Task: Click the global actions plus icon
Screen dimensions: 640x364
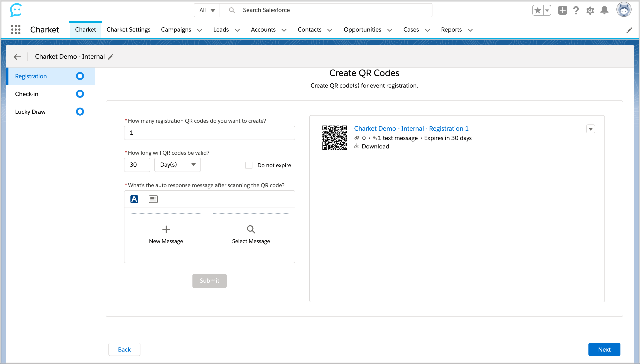Action: point(562,10)
